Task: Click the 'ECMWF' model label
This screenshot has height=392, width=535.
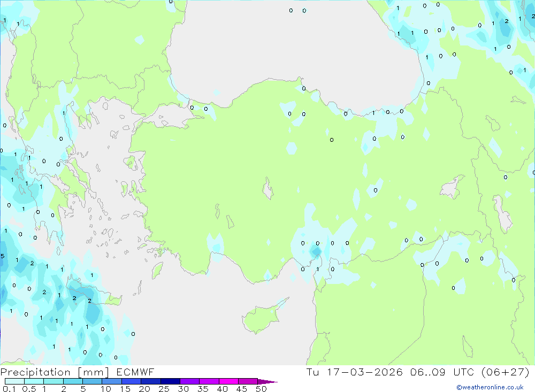Action: [x=135, y=372]
